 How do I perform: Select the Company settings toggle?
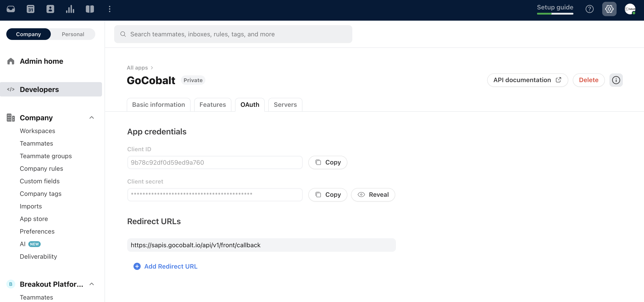[28, 34]
